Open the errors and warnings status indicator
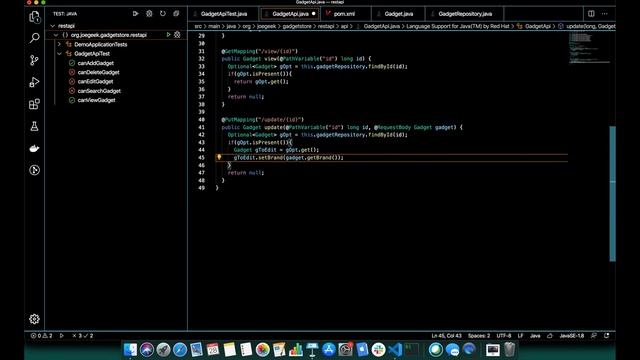 pyautogui.click(x=41, y=336)
